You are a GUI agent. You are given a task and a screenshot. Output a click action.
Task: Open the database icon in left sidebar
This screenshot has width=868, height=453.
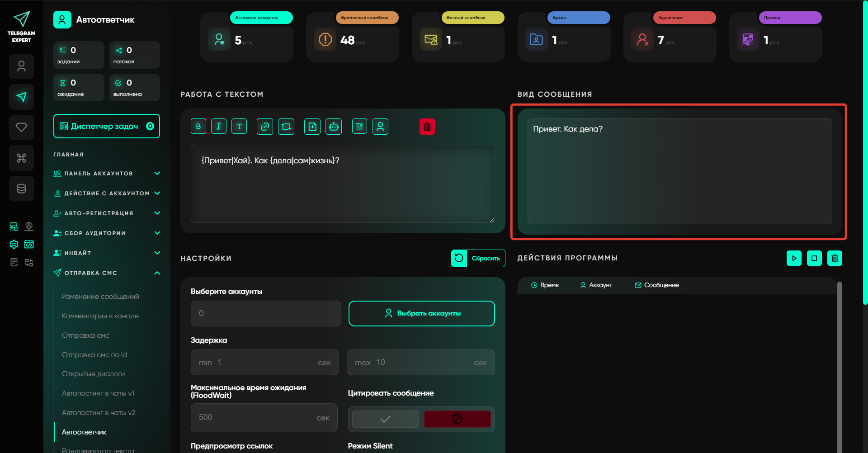click(x=21, y=189)
